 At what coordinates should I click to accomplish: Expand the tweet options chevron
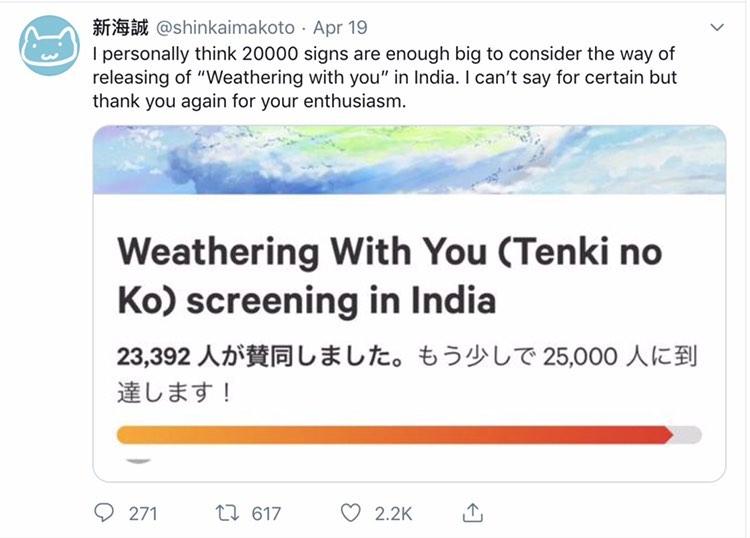tap(716, 27)
